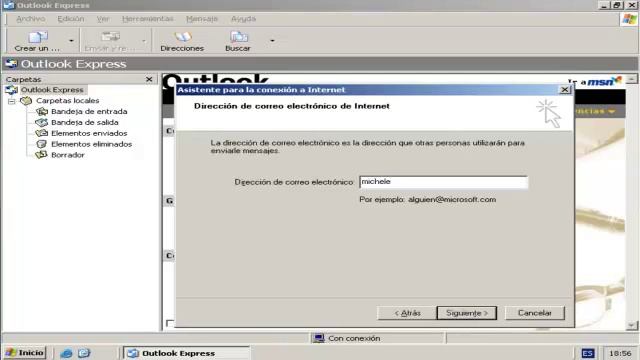Open the Enviar y recibir dropdown arrow

(144, 41)
